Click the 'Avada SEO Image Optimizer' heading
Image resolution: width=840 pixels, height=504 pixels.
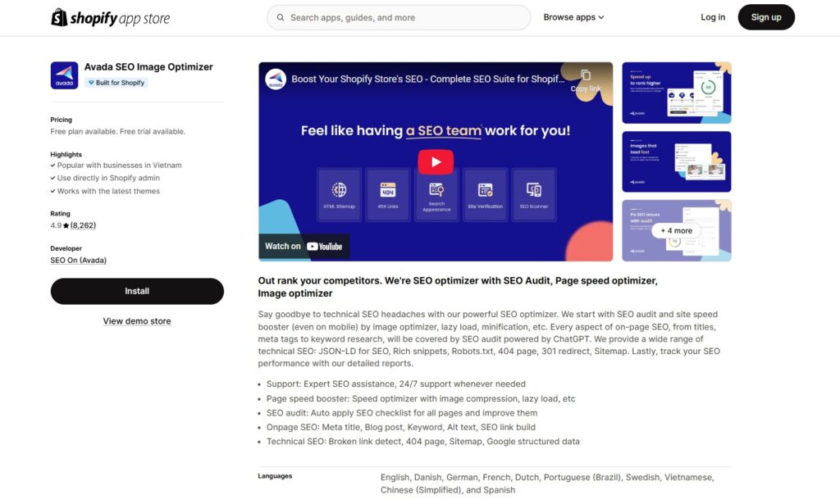pos(148,67)
